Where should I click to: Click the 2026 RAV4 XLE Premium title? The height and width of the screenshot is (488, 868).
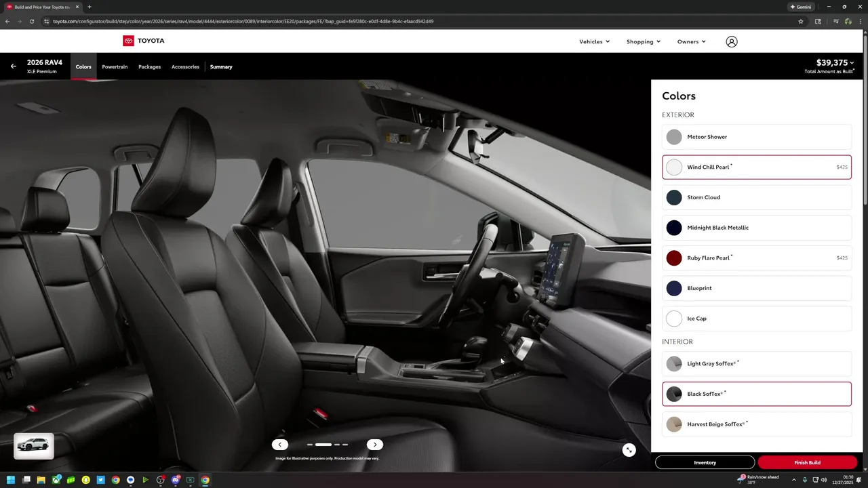point(45,66)
